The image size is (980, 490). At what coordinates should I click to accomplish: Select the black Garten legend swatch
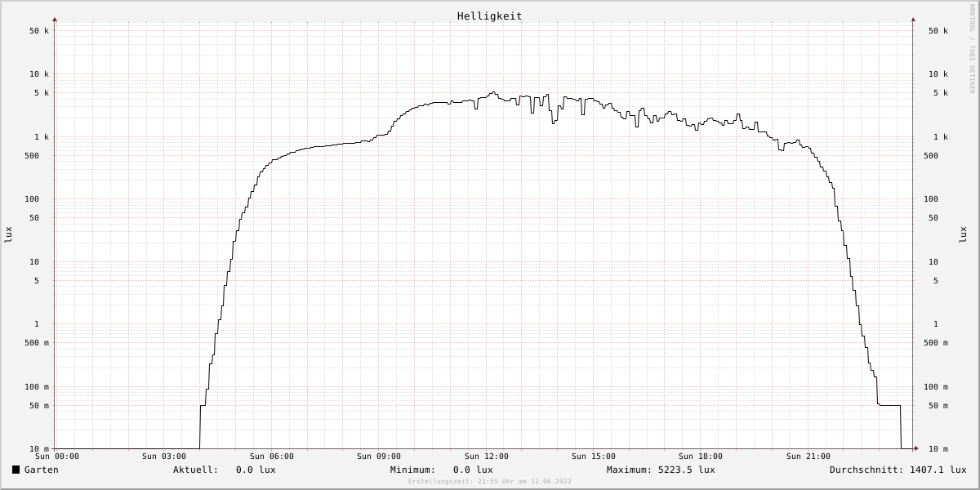[x=16, y=470]
